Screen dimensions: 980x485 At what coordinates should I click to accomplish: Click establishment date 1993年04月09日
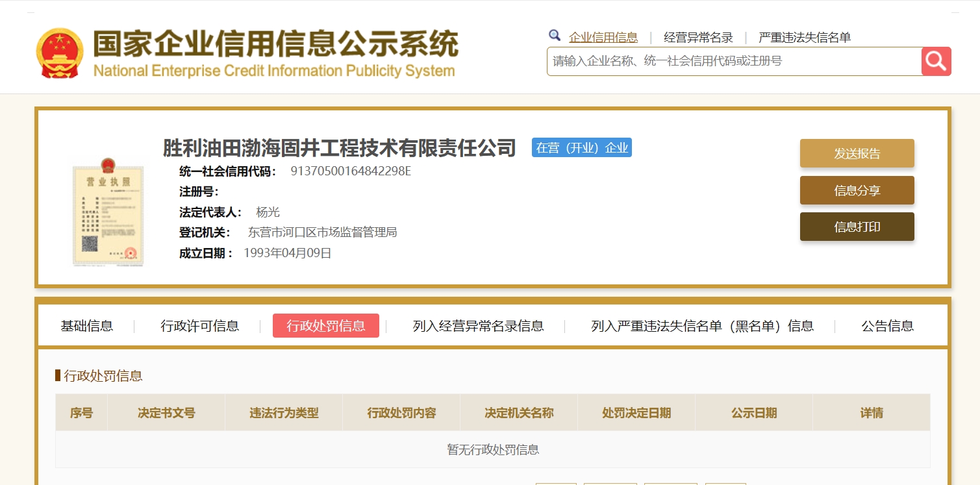click(288, 253)
